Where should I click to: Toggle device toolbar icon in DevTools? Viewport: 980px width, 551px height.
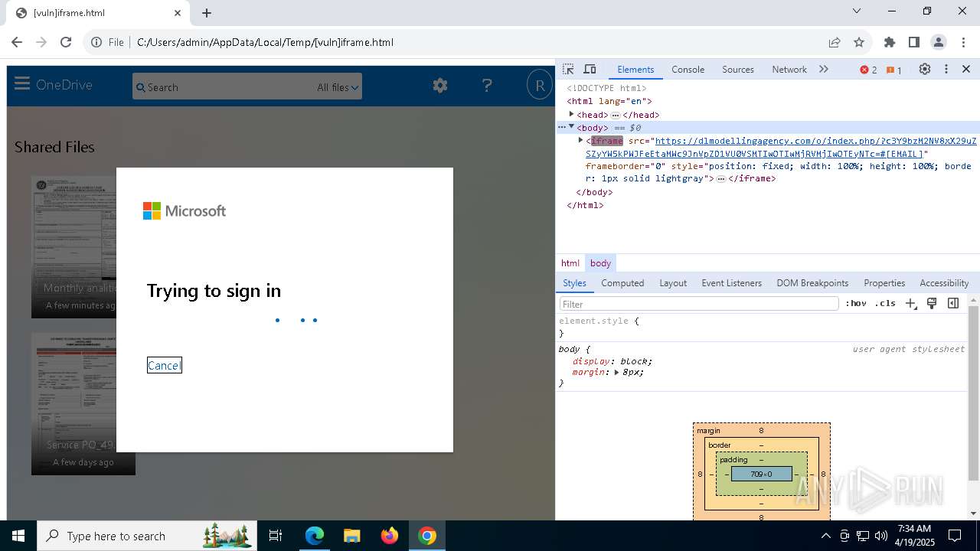[590, 69]
